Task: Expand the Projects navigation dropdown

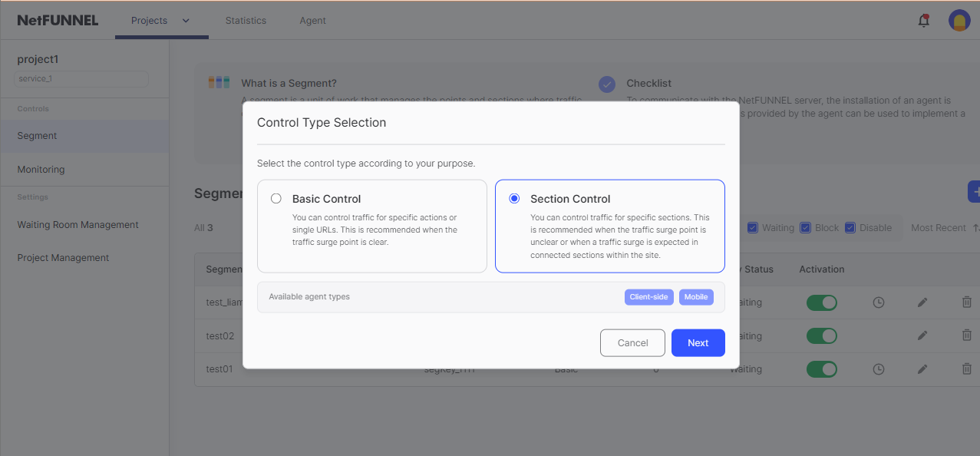Action: (185, 21)
